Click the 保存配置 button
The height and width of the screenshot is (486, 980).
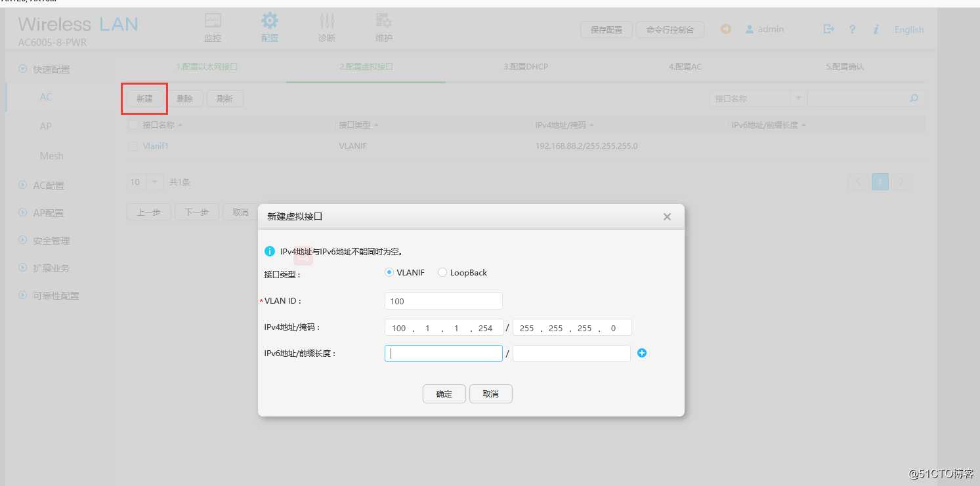pos(607,30)
